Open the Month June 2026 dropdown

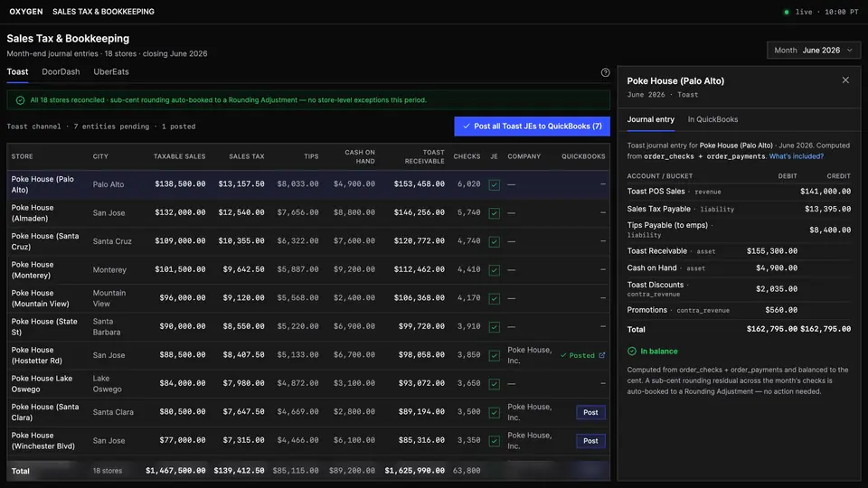(x=813, y=50)
